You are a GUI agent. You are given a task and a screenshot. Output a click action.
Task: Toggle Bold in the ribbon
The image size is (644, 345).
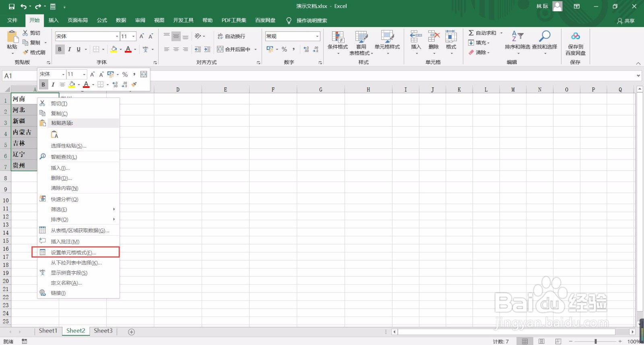point(60,49)
